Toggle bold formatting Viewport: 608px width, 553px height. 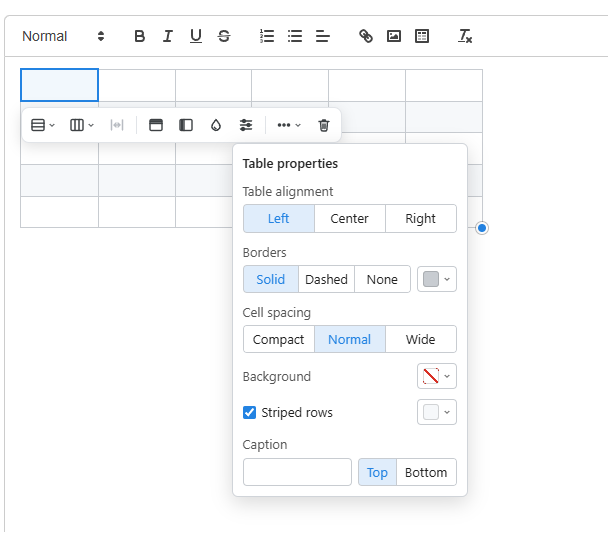[x=140, y=36]
